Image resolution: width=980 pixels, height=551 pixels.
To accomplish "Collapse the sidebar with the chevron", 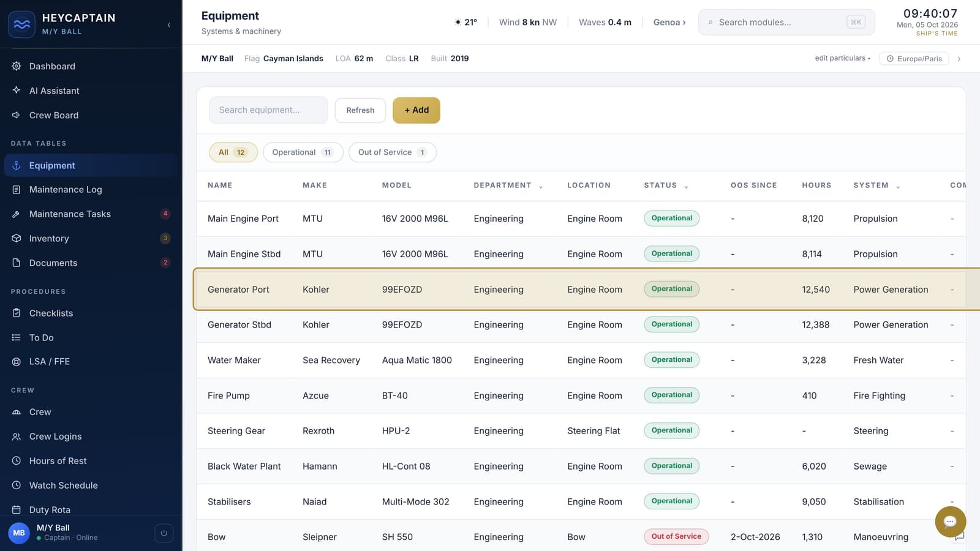I will pyautogui.click(x=169, y=25).
